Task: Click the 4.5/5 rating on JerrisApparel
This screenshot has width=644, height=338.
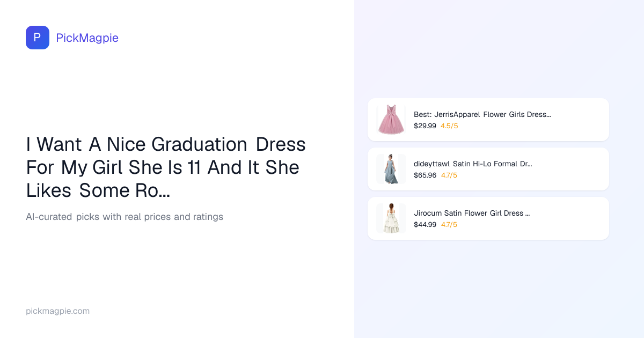Action: [x=449, y=126]
